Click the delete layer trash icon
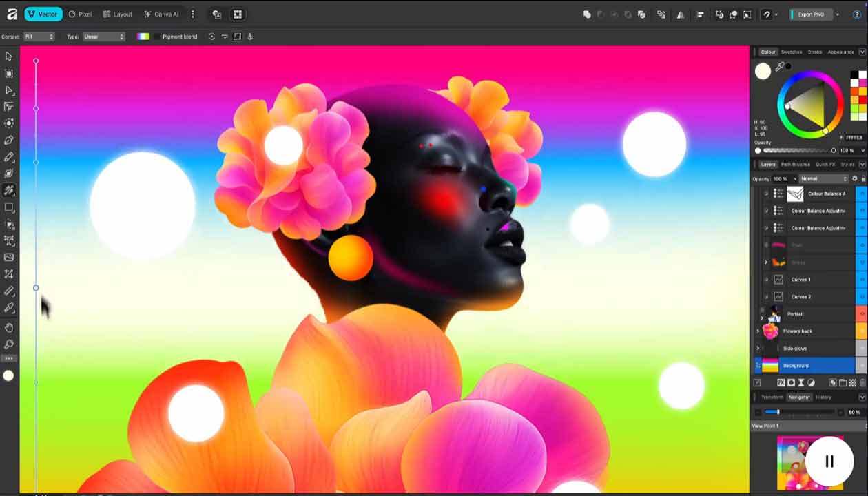Image resolution: width=868 pixels, height=496 pixels. [862, 382]
